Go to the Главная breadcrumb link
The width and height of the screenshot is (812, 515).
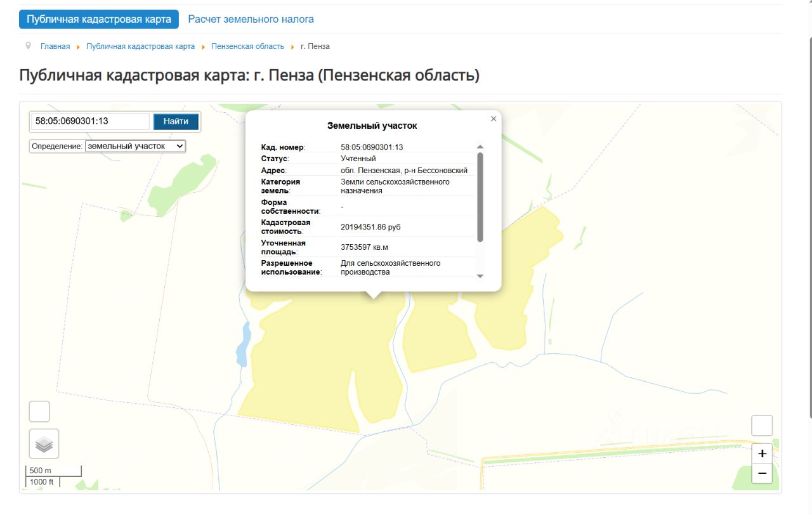click(55, 46)
